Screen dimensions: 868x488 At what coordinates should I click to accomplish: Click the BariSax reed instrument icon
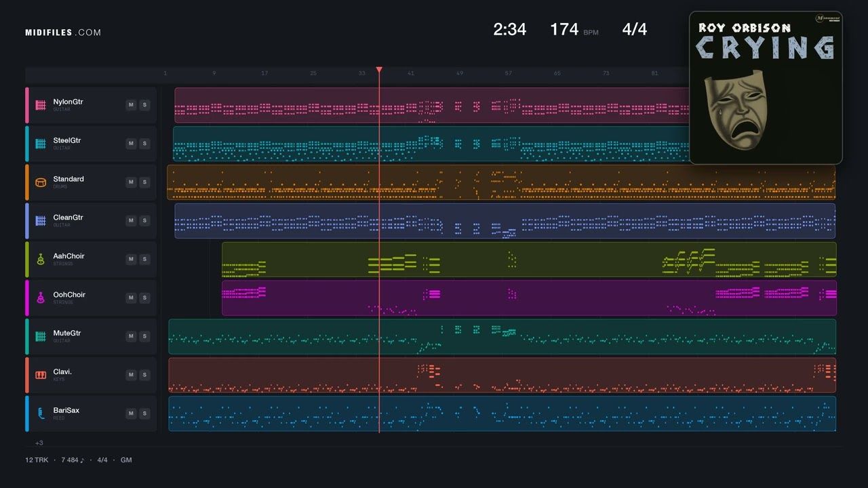click(x=41, y=414)
